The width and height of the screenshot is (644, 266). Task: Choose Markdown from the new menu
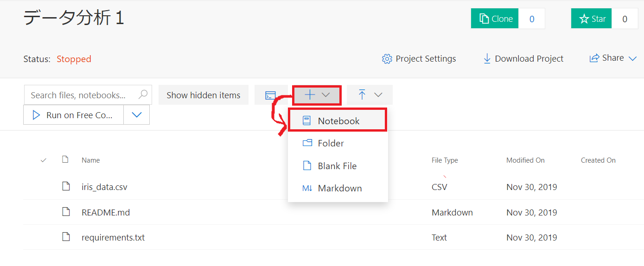[x=339, y=188]
